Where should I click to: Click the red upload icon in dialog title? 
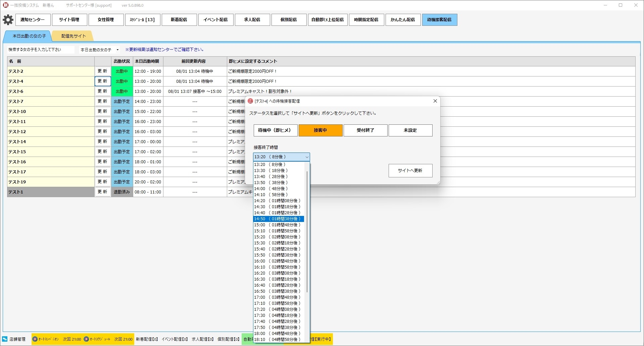250,101
